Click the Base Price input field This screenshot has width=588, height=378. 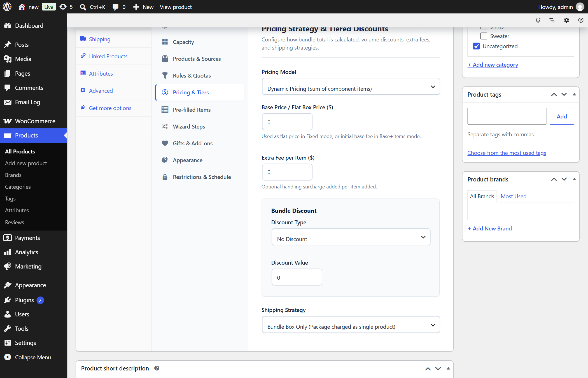(x=287, y=122)
